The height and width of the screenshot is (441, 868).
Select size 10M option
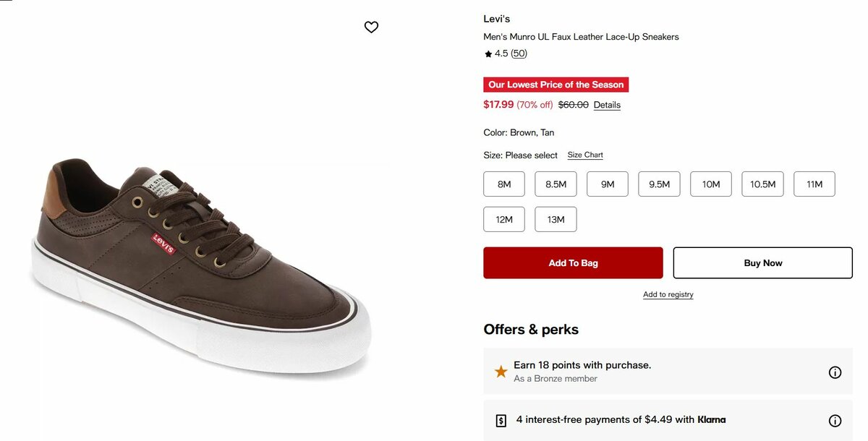pos(711,184)
